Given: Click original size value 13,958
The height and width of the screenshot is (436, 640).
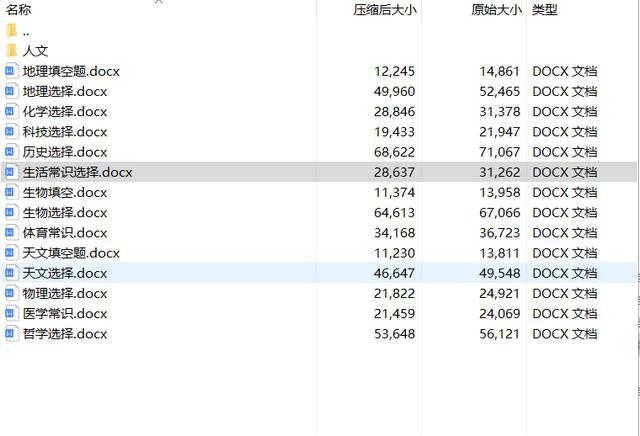Looking at the screenshot, I should [500, 193].
